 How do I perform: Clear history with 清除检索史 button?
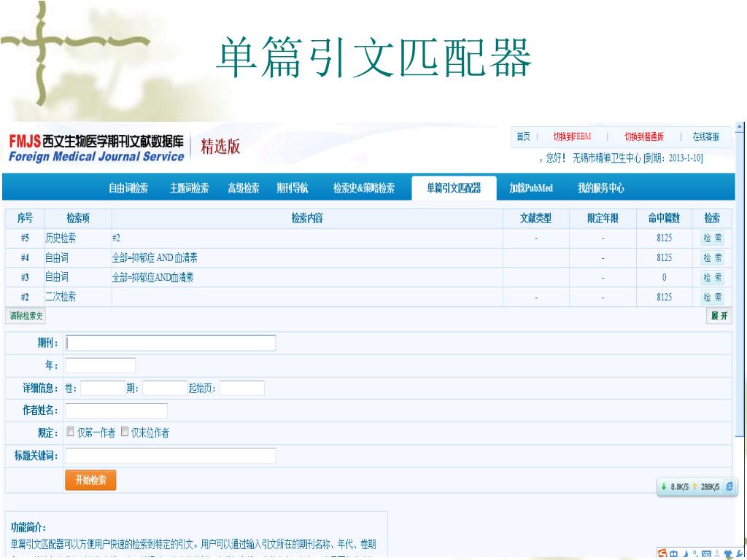26,316
